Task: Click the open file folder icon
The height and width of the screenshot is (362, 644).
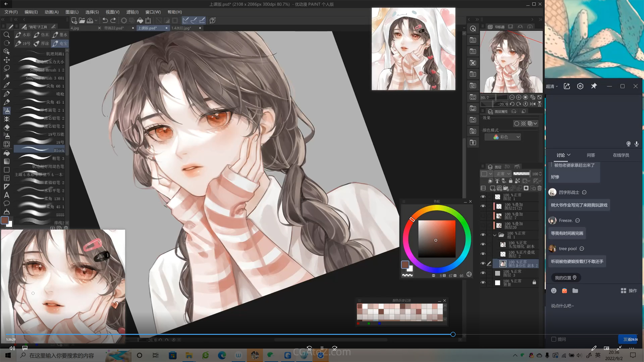Action: pyautogui.click(x=82, y=20)
